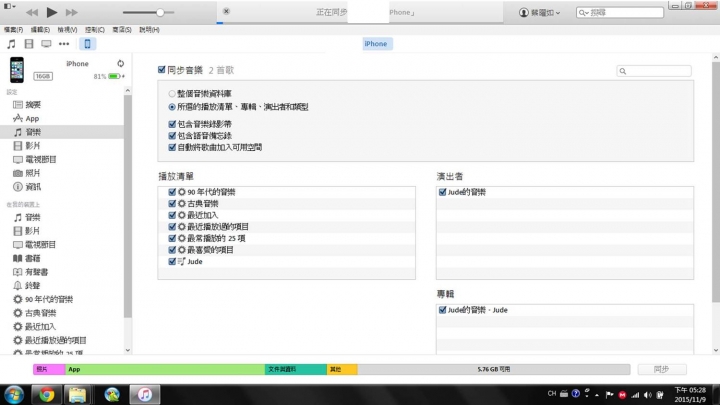Uncheck 90 年代的音樂 in playlist list
Viewport: 720px width, 405px height.
coord(172,192)
